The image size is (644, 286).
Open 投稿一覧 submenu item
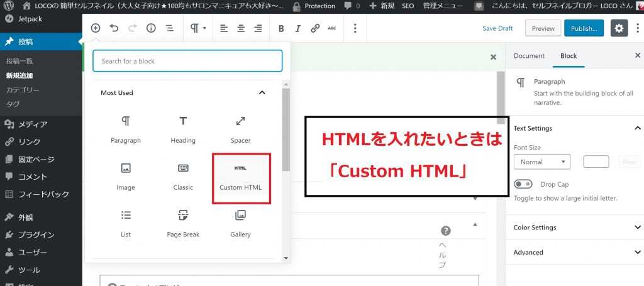[19, 61]
